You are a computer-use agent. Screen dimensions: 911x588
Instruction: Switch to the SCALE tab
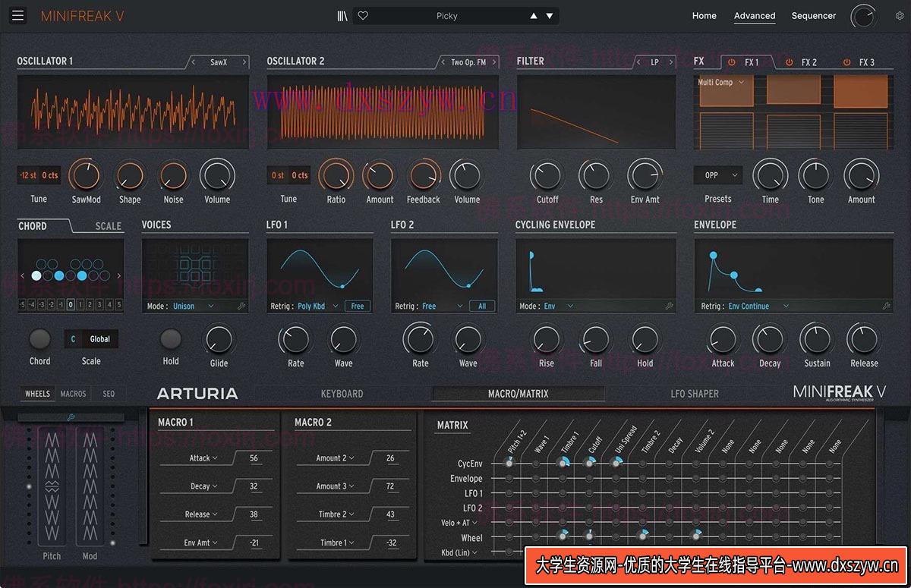[x=109, y=226]
